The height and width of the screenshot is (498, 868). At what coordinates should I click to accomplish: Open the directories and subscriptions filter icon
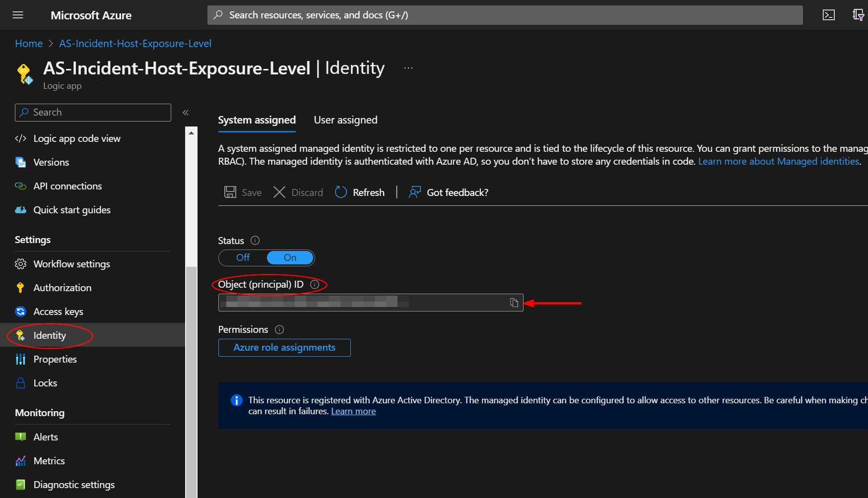click(859, 15)
